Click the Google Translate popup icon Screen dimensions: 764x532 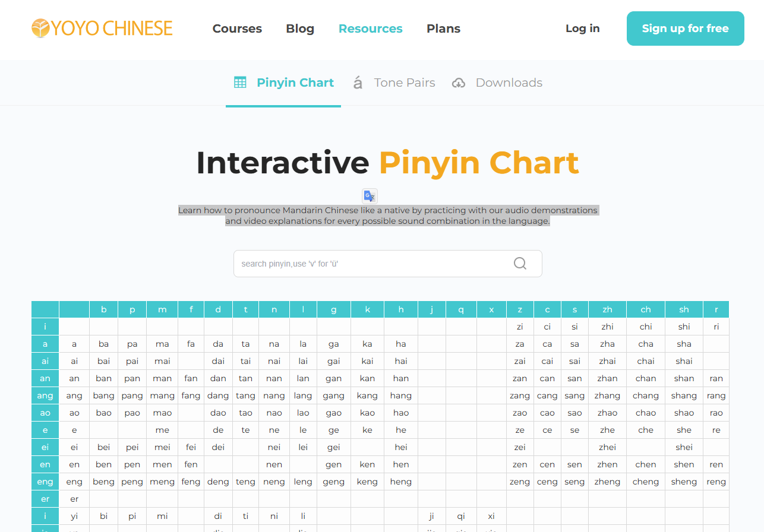[x=370, y=196]
